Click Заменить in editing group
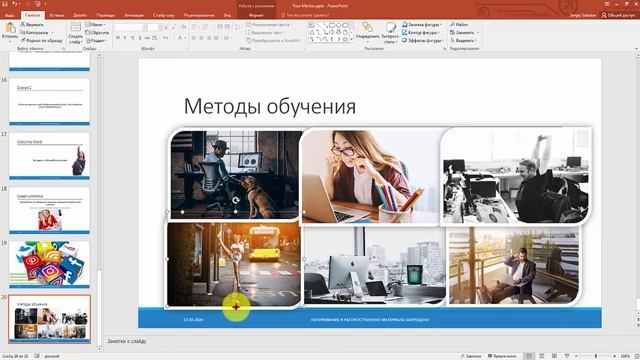 click(463, 33)
